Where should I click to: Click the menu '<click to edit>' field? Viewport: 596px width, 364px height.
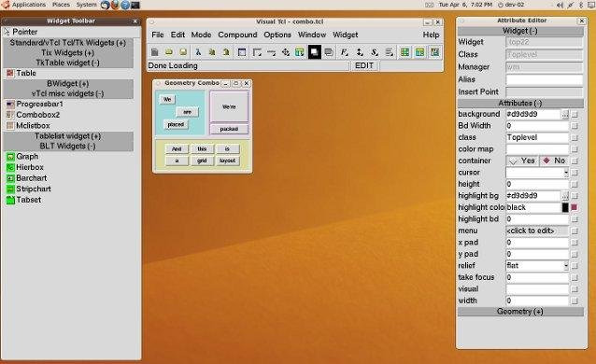[537, 231]
